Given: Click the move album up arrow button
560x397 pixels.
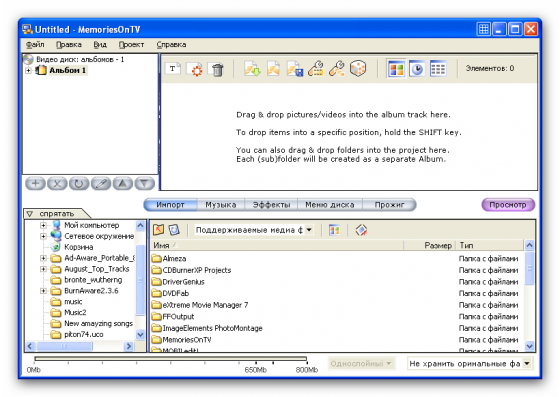Looking at the screenshot, I should pyautogui.click(x=123, y=184).
